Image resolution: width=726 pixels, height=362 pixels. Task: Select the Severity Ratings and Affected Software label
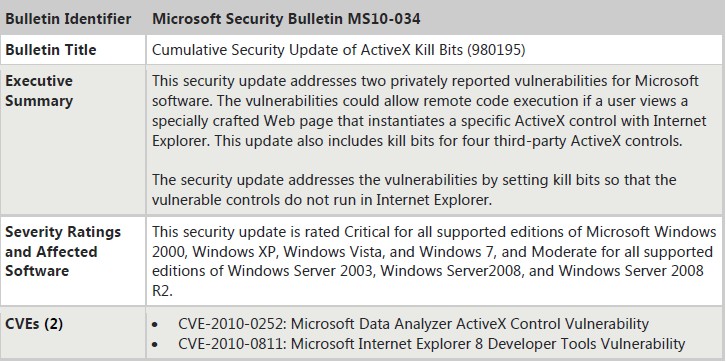click(x=63, y=251)
